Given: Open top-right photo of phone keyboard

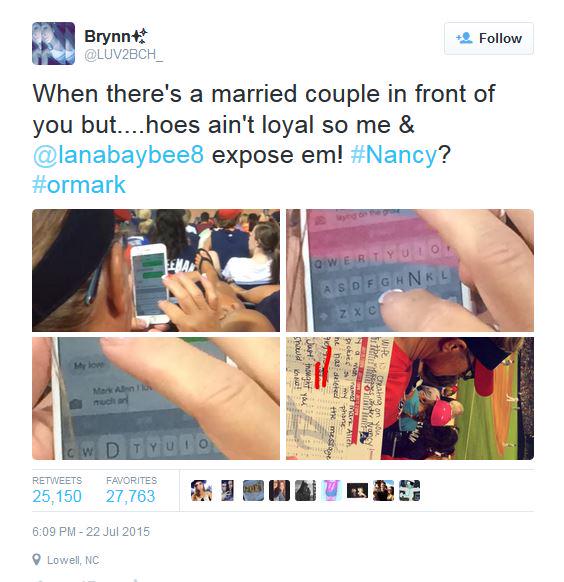Looking at the screenshot, I should pos(410,270).
